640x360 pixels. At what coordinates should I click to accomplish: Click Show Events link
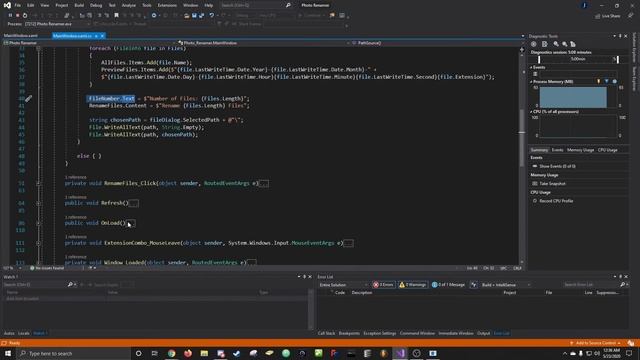click(558, 166)
